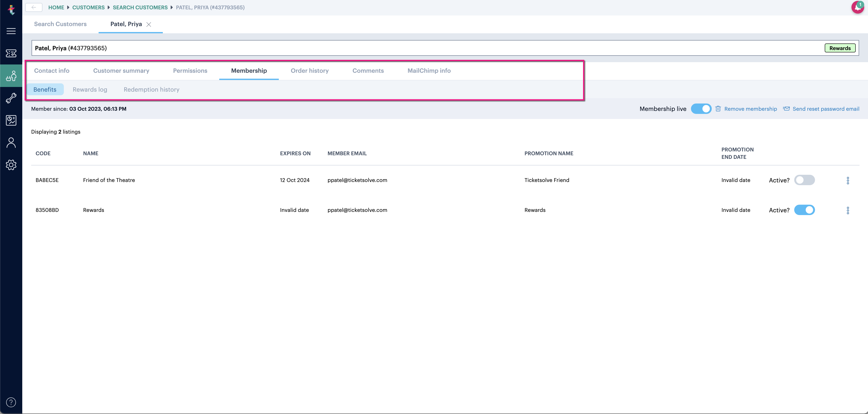Open options menu for Friend of the Theatre row

pos(848,180)
